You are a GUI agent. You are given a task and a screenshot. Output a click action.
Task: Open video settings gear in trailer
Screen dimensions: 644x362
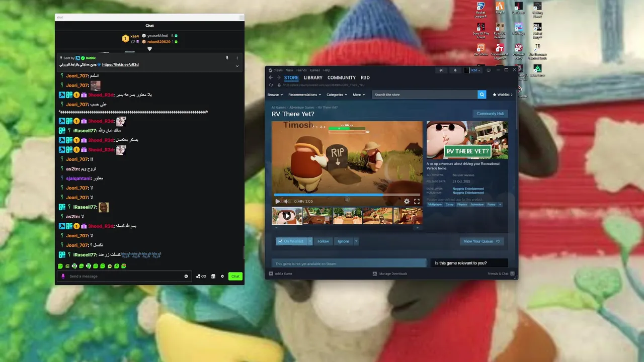click(407, 201)
